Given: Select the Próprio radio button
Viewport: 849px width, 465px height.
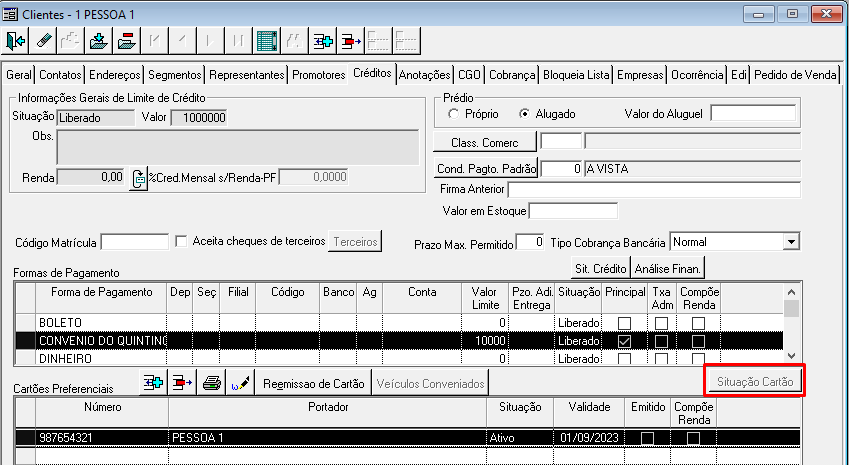Looking at the screenshot, I should (453, 114).
